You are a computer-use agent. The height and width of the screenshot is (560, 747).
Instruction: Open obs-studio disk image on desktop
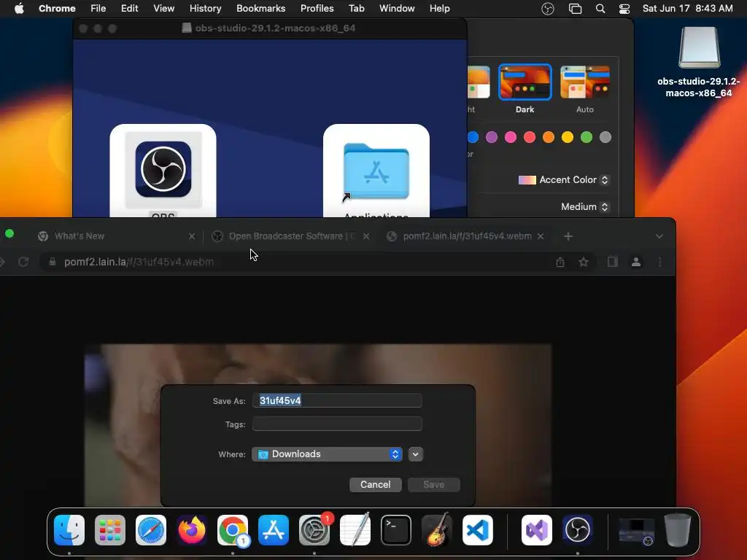click(x=699, y=47)
